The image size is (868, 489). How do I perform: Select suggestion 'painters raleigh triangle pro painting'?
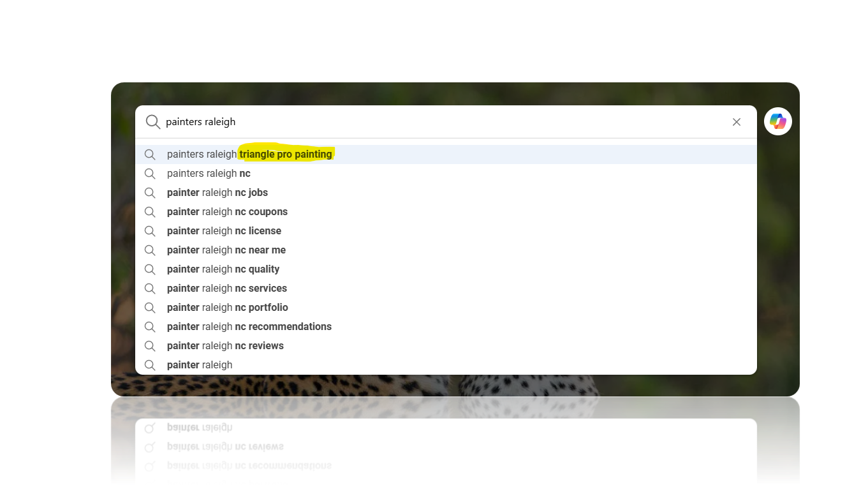click(x=249, y=154)
